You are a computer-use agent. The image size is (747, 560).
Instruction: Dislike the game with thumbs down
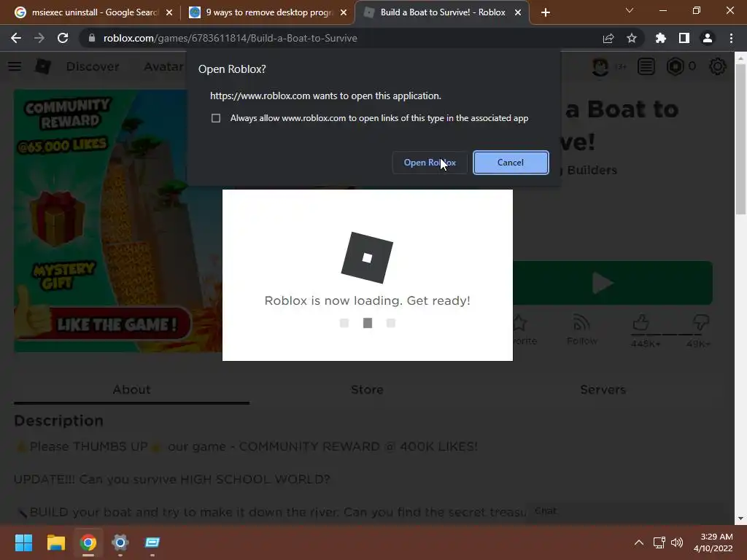click(700, 322)
